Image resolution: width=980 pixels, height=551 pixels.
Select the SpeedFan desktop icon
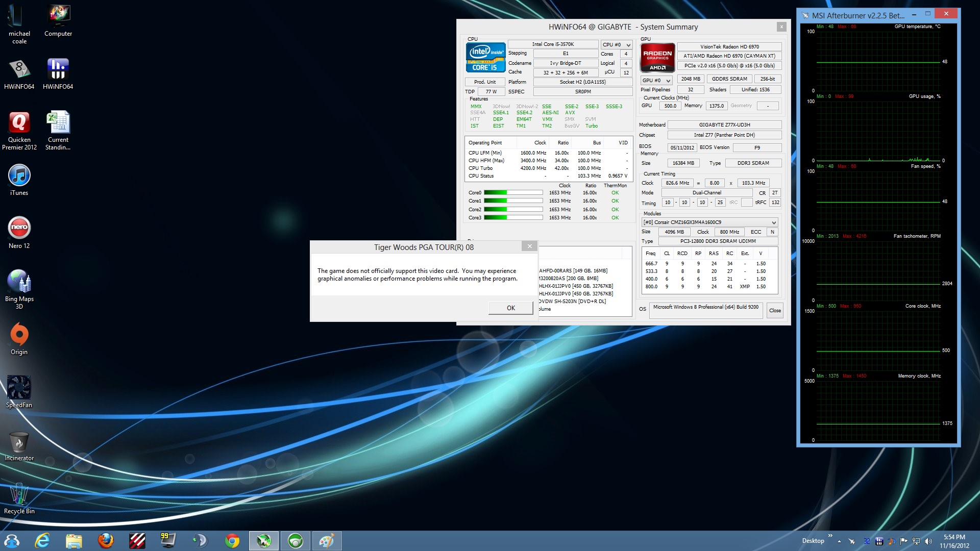(x=19, y=392)
